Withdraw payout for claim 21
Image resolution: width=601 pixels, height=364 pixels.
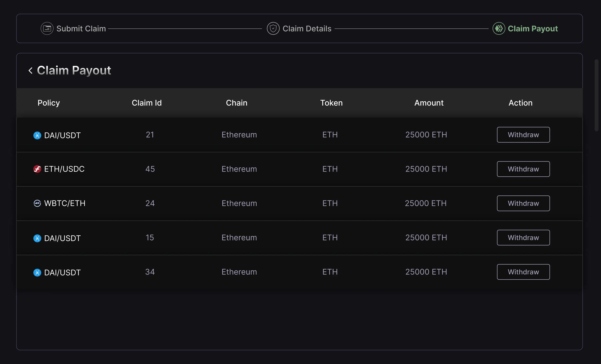[523, 135]
